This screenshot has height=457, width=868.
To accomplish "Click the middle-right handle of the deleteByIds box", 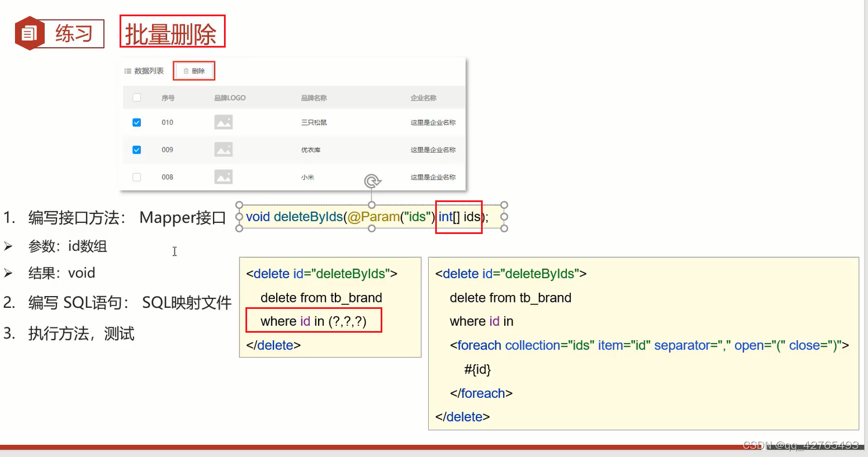I will pos(504,217).
